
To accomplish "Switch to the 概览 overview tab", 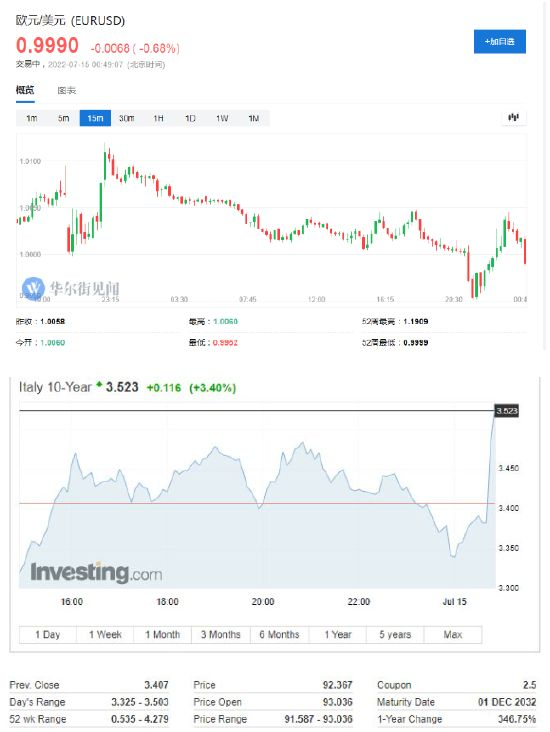I will (x=25, y=90).
